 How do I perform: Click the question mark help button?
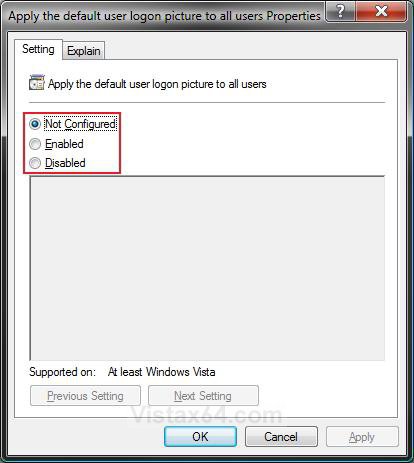pyautogui.click(x=340, y=12)
